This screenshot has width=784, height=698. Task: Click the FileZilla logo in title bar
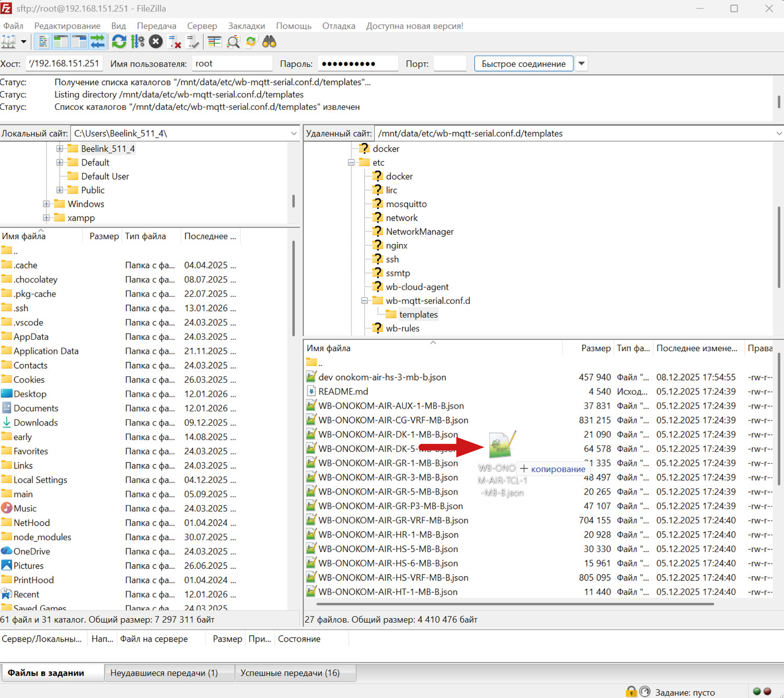(6, 8)
